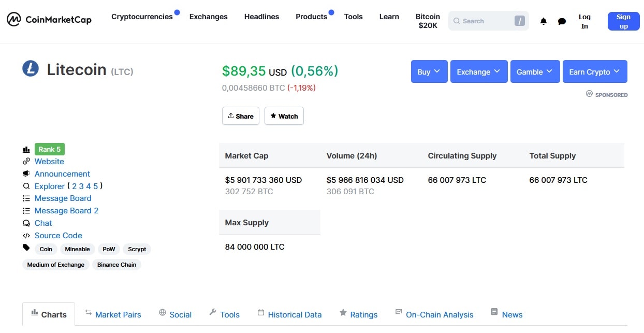Open the Explorer link
Image resolution: width=644 pixels, height=333 pixels.
(50, 186)
